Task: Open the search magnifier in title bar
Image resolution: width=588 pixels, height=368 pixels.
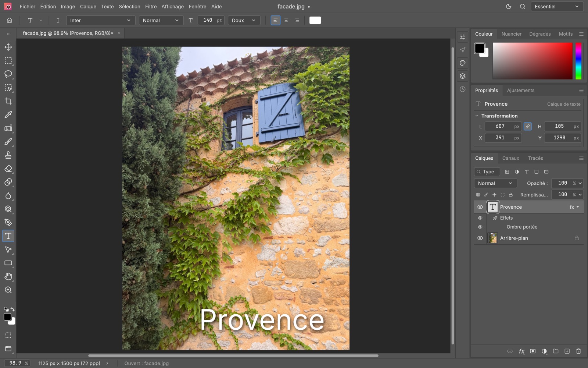Action: 523,7
